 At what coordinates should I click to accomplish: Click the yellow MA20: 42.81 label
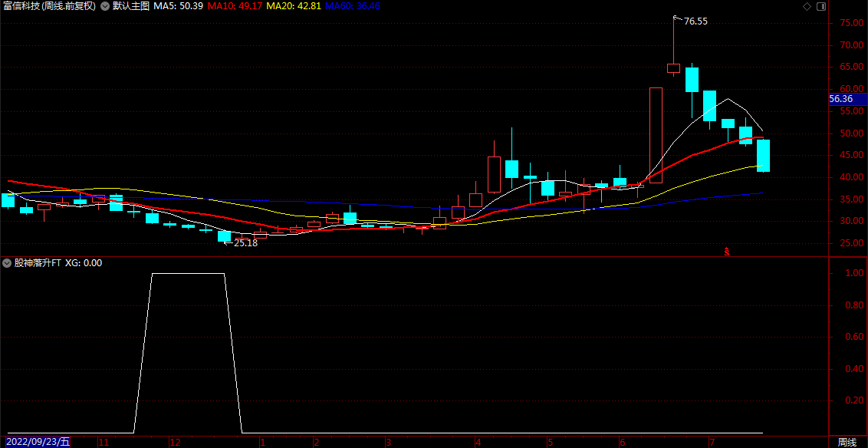(294, 7)
